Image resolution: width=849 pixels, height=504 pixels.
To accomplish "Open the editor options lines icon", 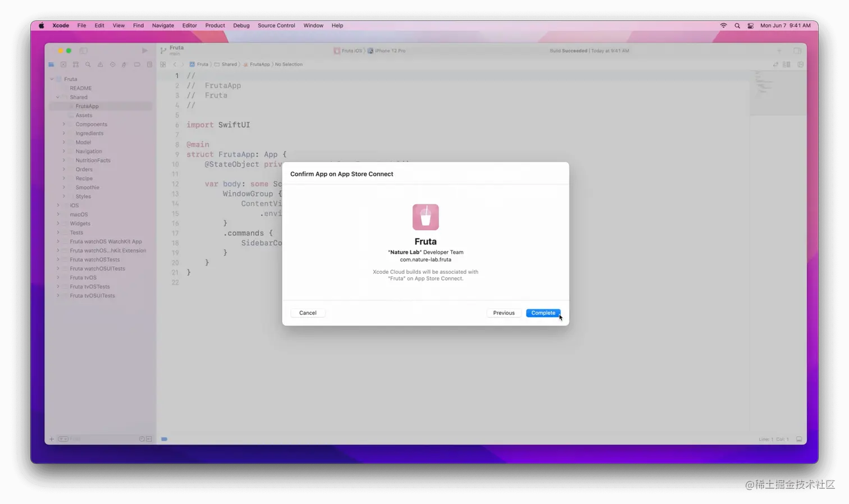I will pos(787,65).
